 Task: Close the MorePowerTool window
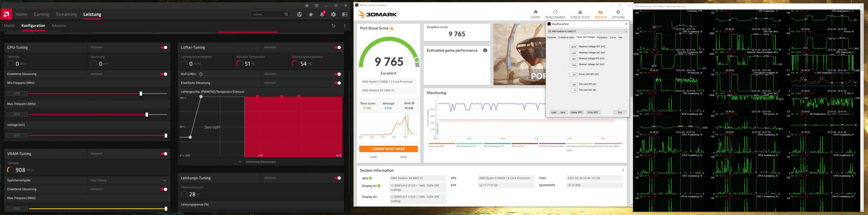[626, 24]
